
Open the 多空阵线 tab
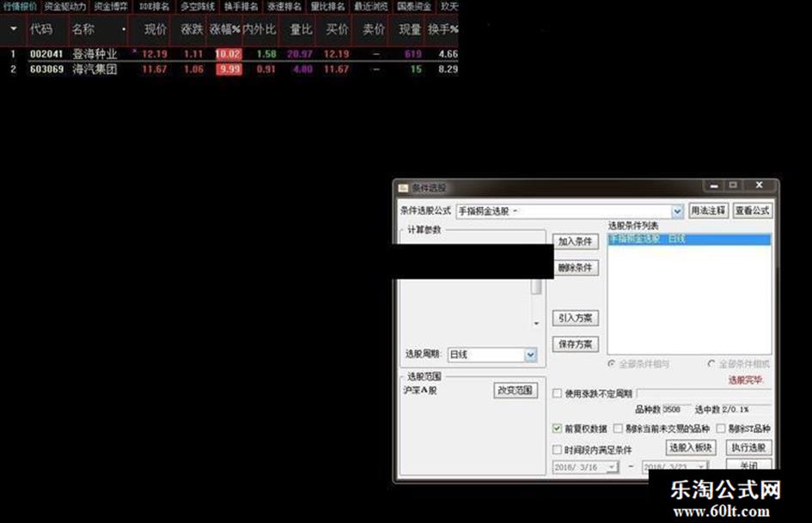pyautogui.click(x=198, y=6)
